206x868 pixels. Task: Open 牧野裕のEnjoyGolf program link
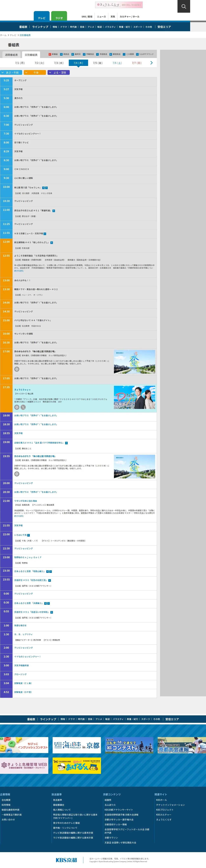click(28, 557)
